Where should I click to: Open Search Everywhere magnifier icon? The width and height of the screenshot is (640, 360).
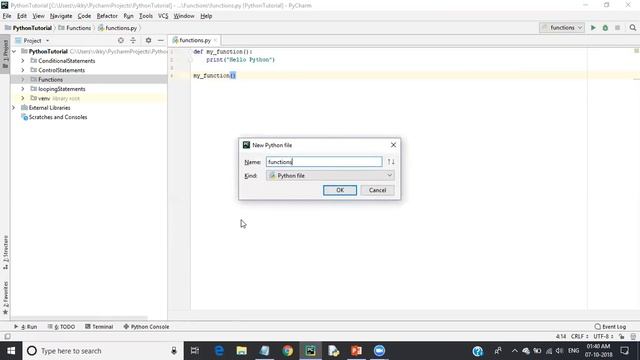point(633,28)
